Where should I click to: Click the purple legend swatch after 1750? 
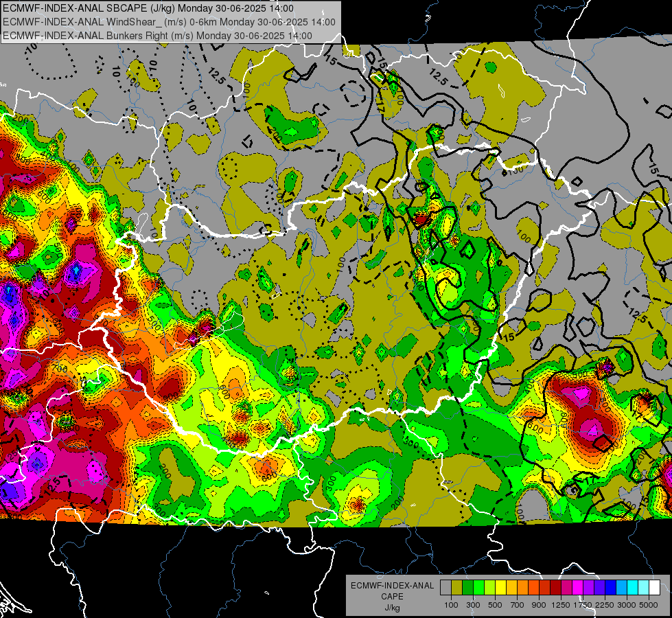588,587
